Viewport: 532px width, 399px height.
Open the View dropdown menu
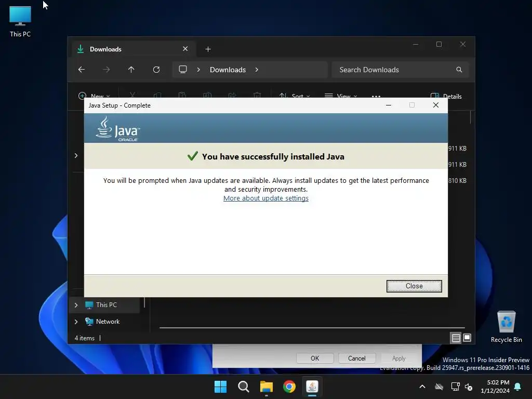click(x=341, y=96)
